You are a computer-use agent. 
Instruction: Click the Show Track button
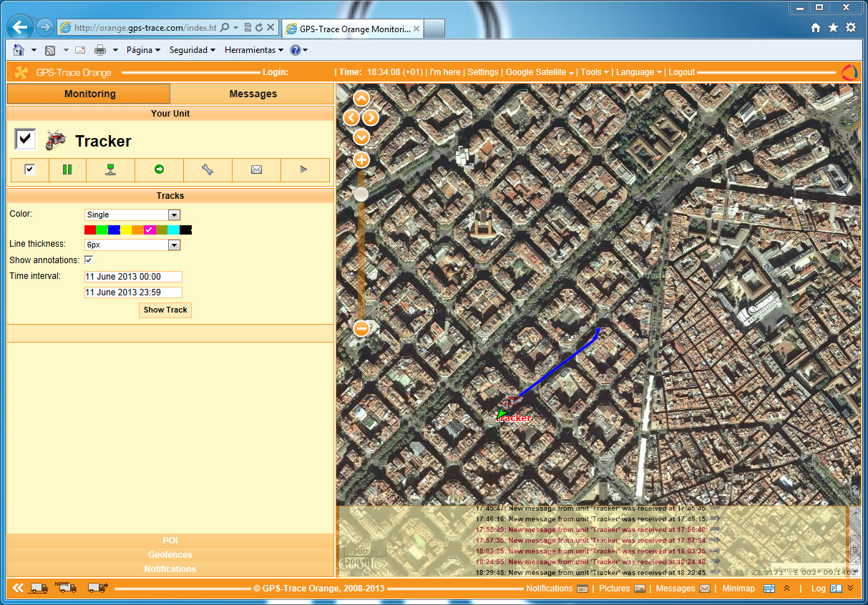click(x=165, y=310)
